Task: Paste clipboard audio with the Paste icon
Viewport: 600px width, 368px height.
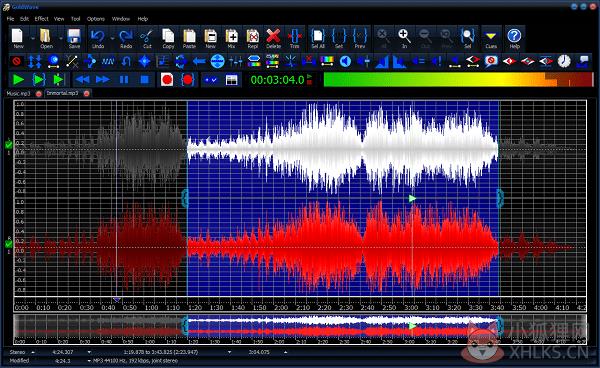Action: click(x=189, y=38)
